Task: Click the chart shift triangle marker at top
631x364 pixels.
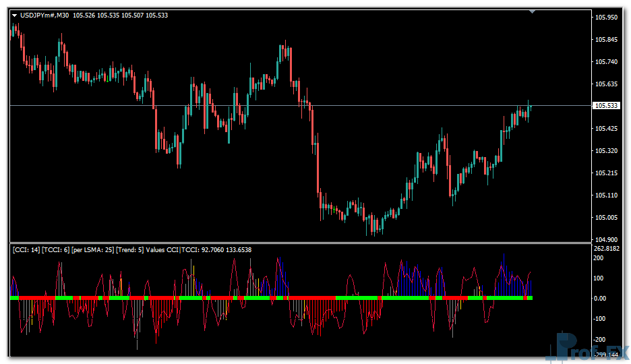Action: coord(533,11)
